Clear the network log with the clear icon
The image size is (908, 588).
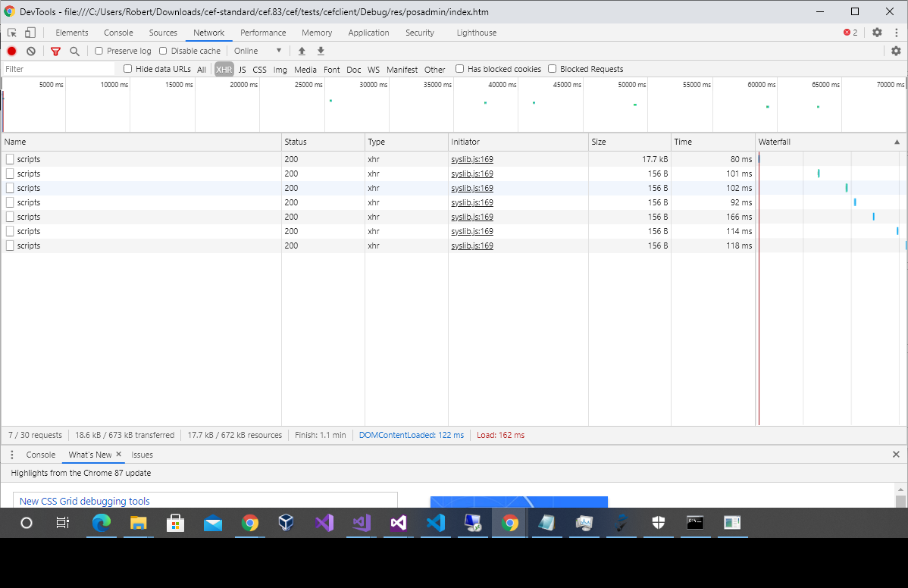click(x=30, y=50)
